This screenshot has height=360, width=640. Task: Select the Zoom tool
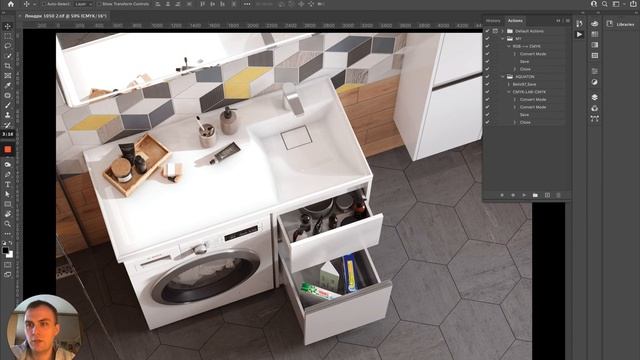click(x=7, y=224)
